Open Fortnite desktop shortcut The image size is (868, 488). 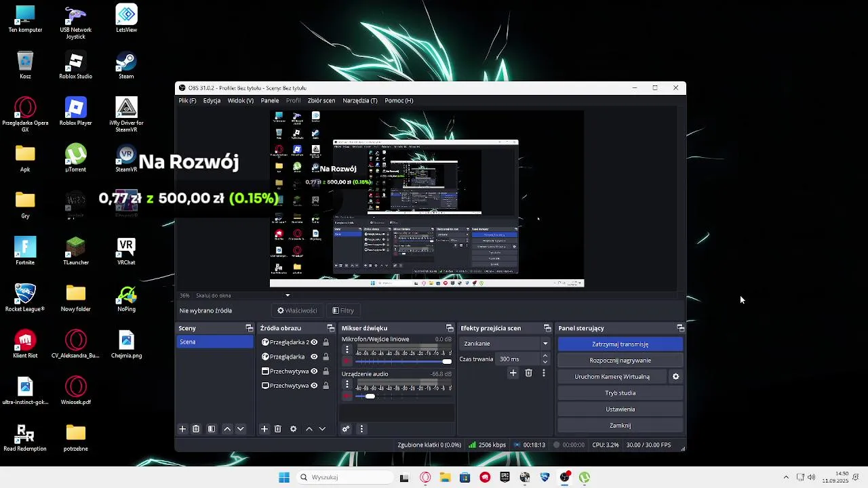(25, 251)
